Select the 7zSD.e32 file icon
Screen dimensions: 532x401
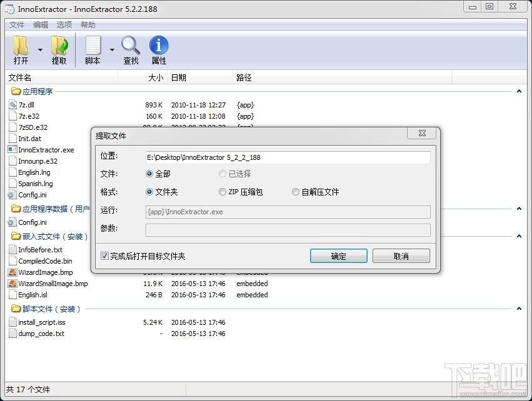tap(13, 127)
